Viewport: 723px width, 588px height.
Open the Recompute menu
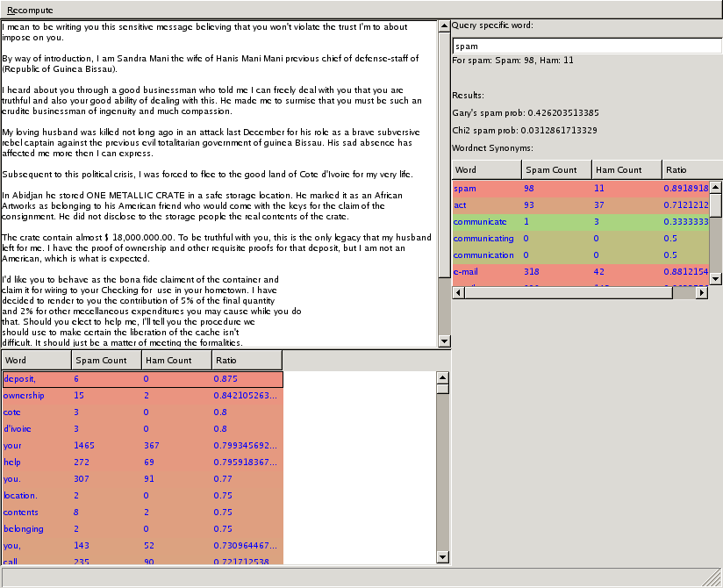[x=30, y=11]
